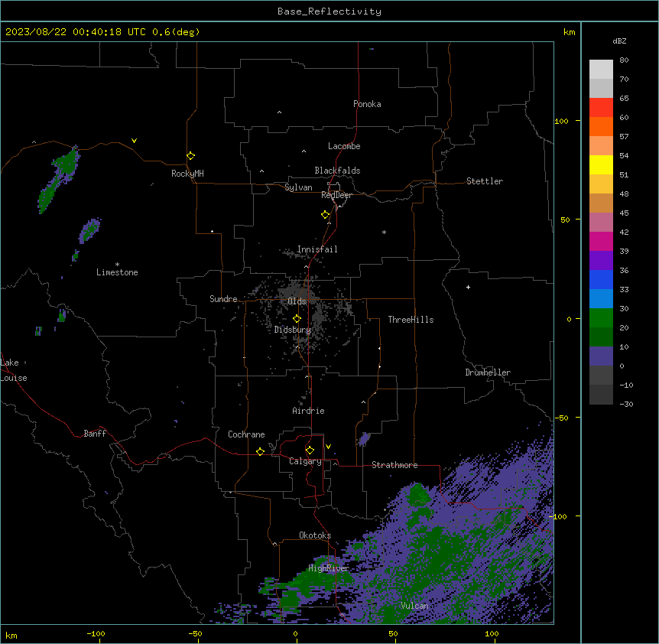Click the yellow diamond marker beside RockyMH
Viewport: 659px width, 644px height.
coord(190,156)
